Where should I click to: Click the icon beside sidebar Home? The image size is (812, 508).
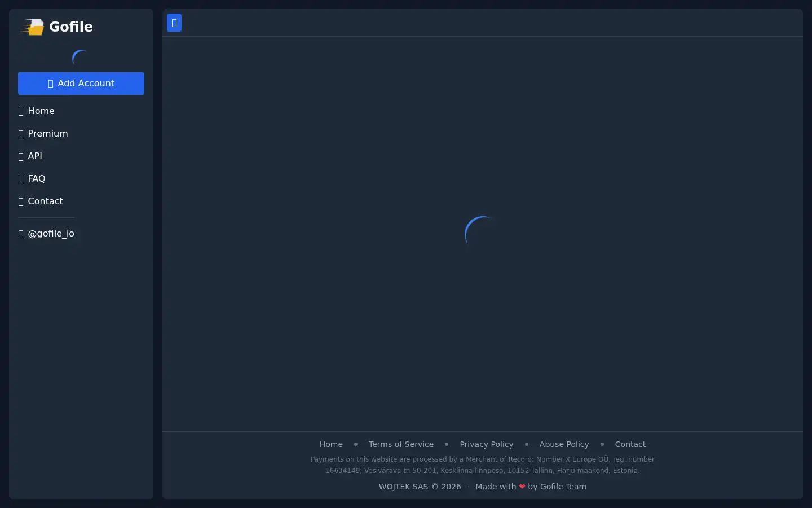pyautogui.click(x=21, y=111)
